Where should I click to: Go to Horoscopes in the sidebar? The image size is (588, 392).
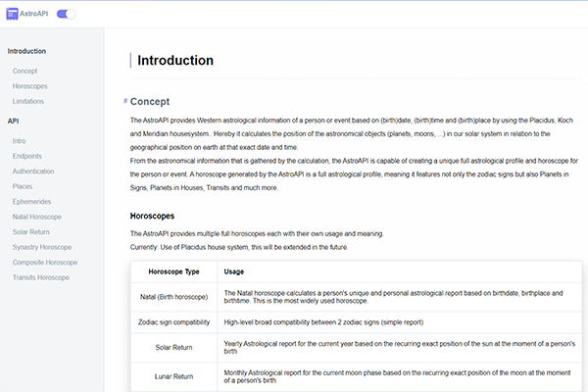click(30, 86)
